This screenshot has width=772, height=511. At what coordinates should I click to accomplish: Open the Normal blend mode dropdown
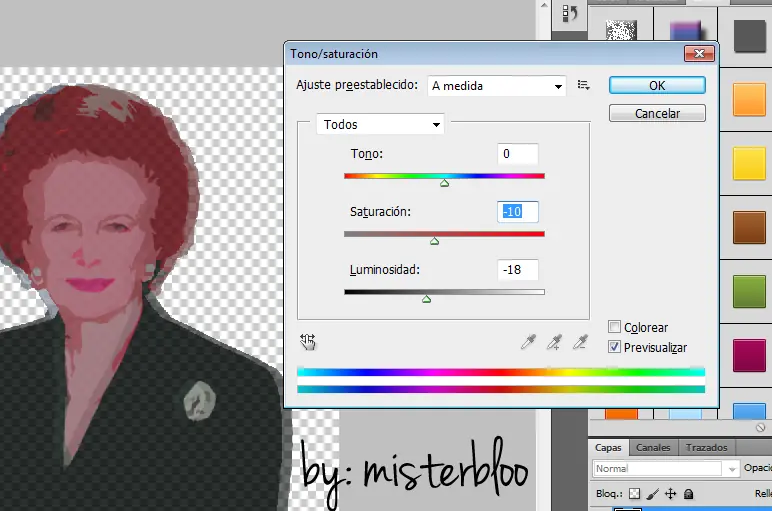tap(666, 469)
